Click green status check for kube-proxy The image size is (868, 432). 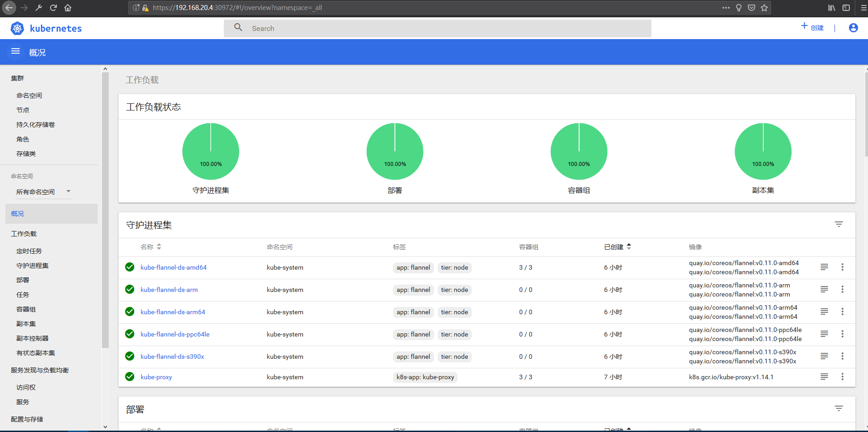130,377
